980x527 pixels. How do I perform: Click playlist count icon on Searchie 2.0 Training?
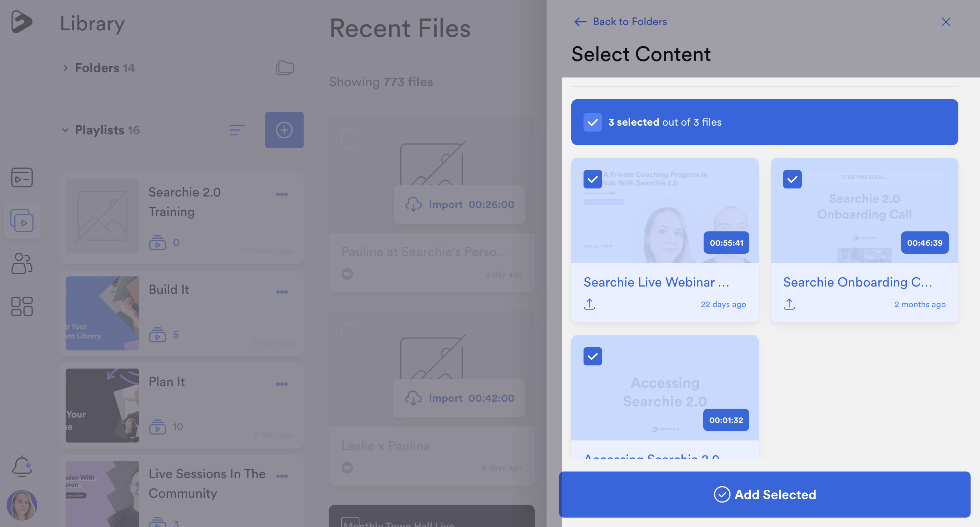pyautogui.click(x=157, y=243)
